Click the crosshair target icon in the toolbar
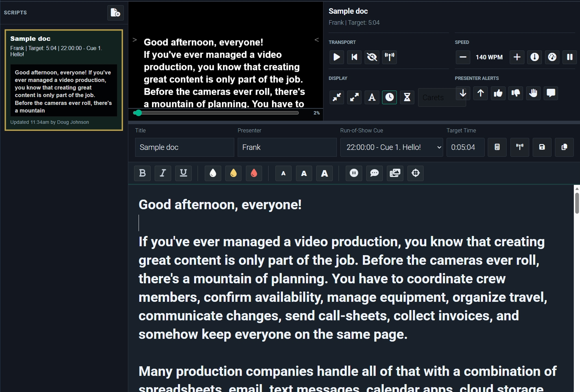This screenshot has width=580, height=392. (416, 173)
